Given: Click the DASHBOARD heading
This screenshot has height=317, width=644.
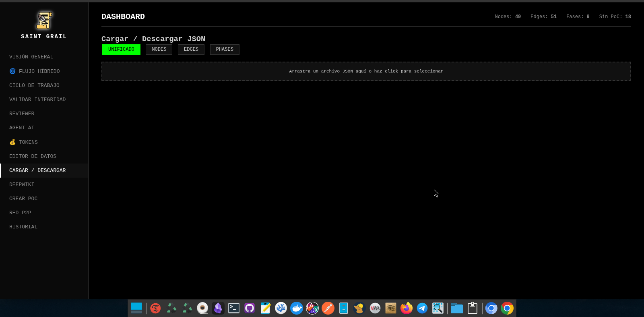Looking at the screenshot, I should [x=123, y=17].
